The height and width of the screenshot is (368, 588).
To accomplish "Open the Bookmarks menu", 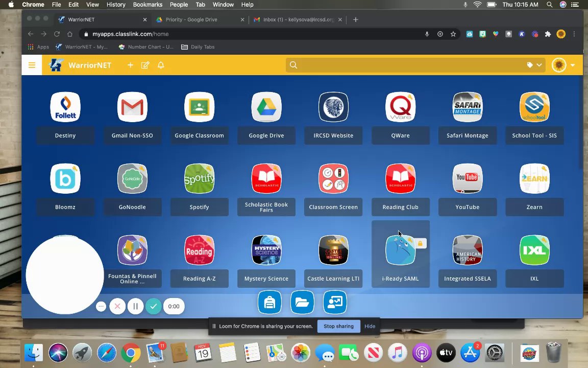I will click(x=148, y=5).
